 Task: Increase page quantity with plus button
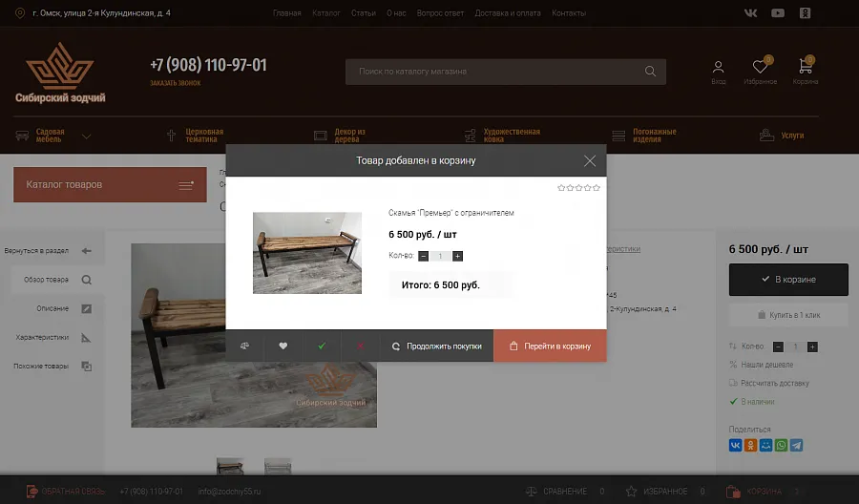[x=812, y=346]
